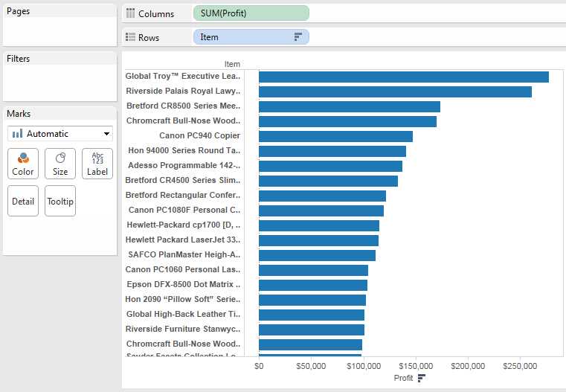Click the Columns shelf label
Screen dimensions: 566x392
tap(156, 13)
